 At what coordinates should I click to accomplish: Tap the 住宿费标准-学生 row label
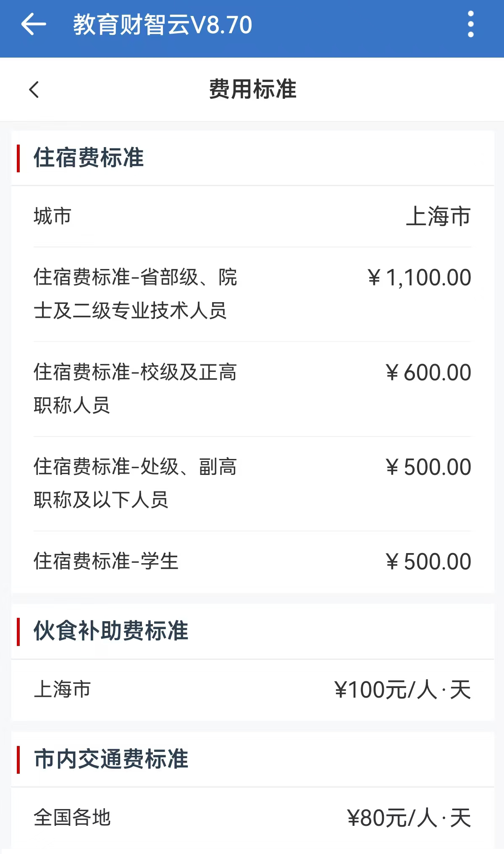106,561
